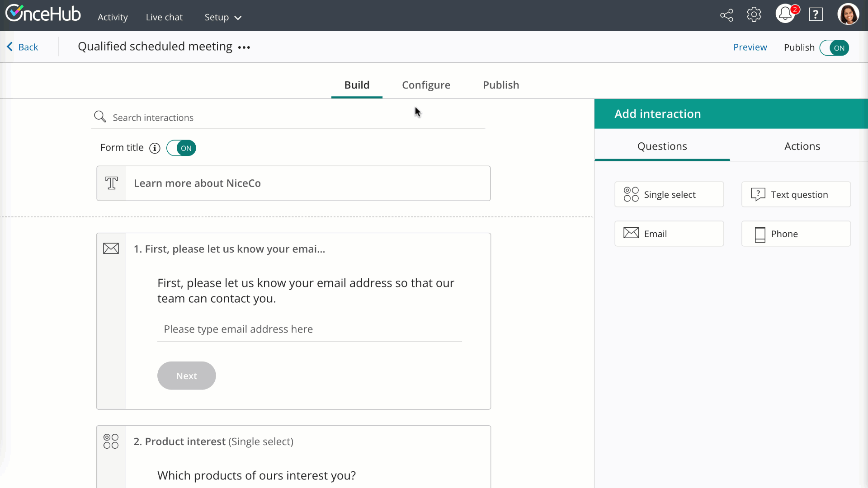
Task: Add a Single select question
Action: point(669,195)
